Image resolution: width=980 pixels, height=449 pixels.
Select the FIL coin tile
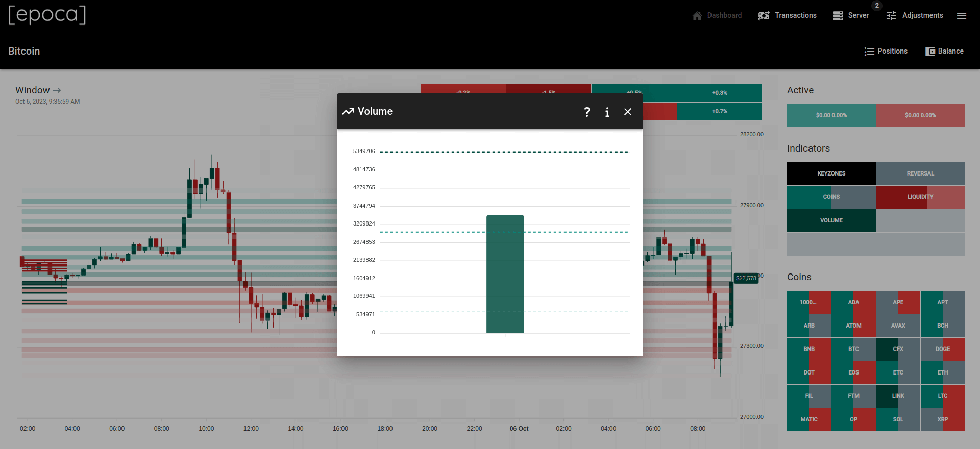click(809, 396)
